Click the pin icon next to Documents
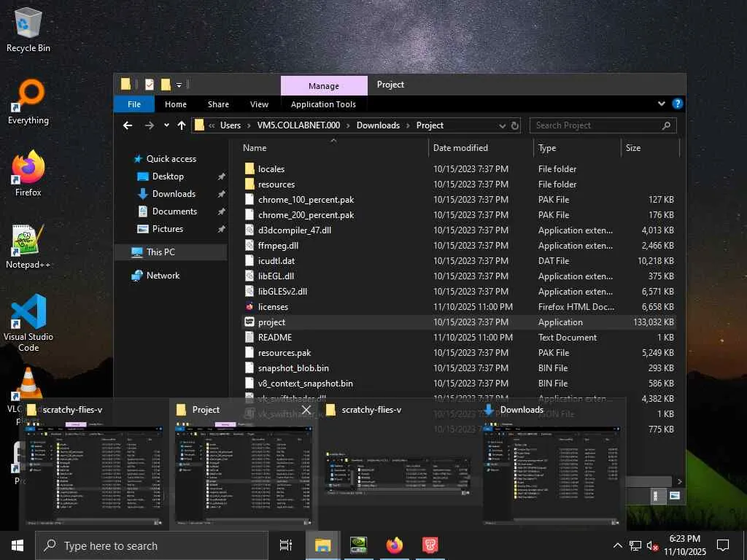The height and width of the screenshot is (560, 747). coord(221,211)
